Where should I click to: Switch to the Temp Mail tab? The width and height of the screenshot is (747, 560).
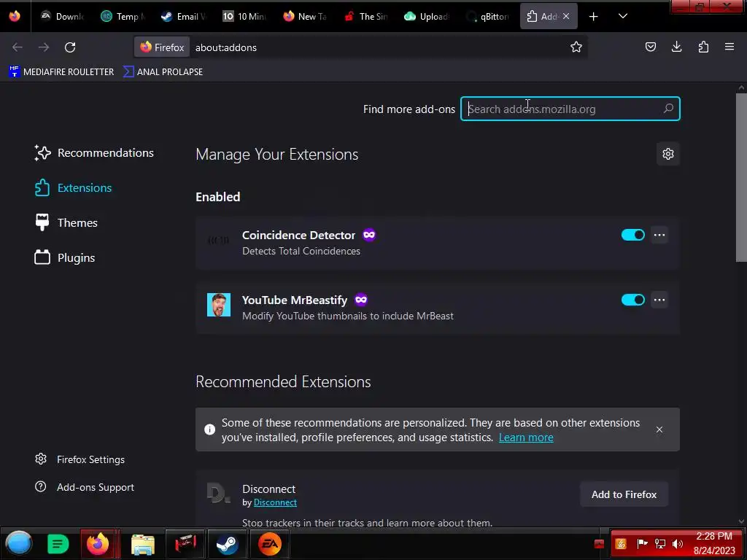click(x=123, y=16)
